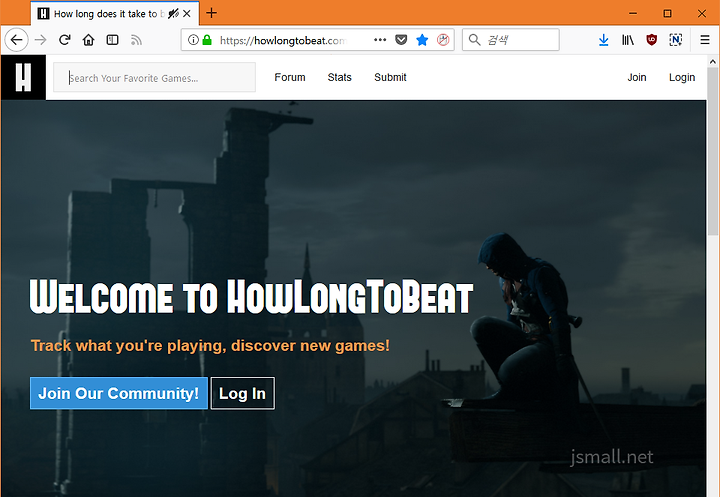
Task: Open a new tab with plus button
Action: tap(211, 13)
